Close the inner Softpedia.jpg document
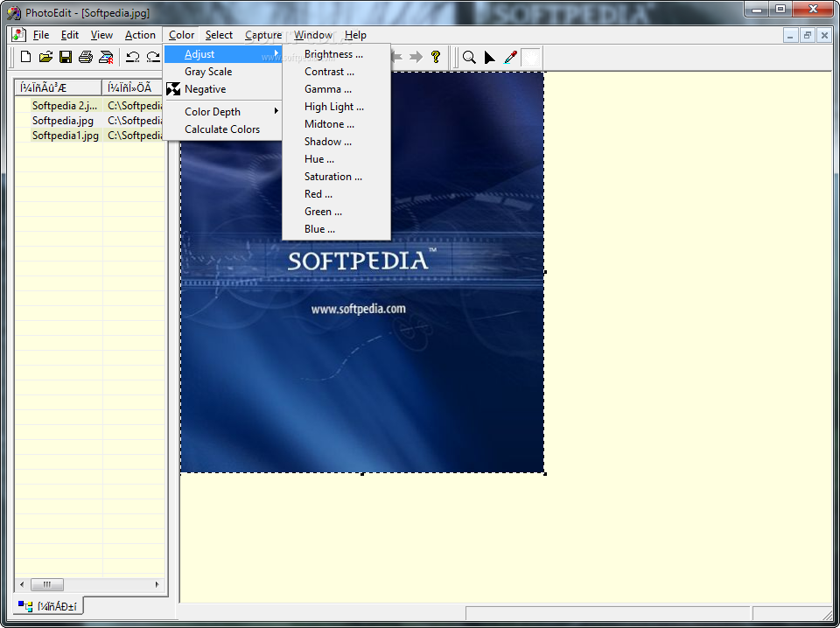Image resolution: width=840 pixels, height=628 pixels. click(824, 35)
